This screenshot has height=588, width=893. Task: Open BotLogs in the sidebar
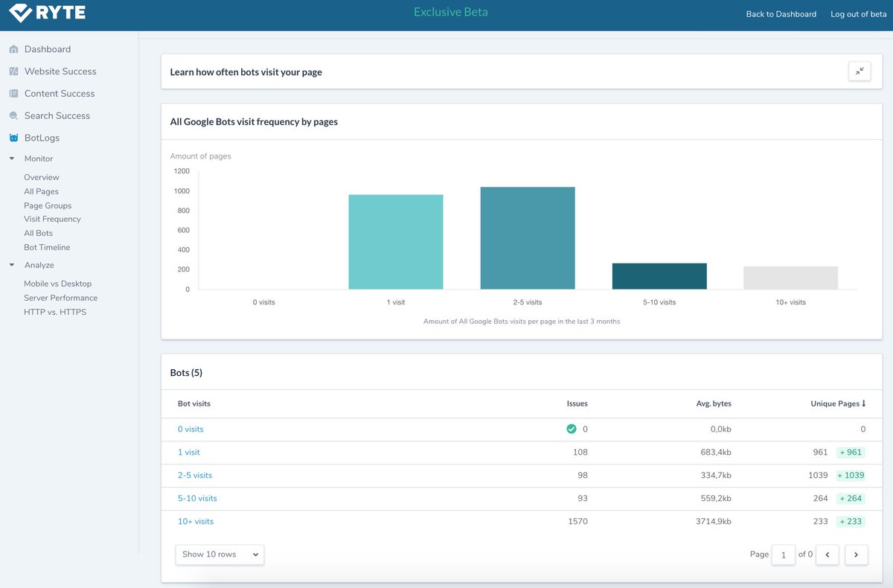[42, 138]
